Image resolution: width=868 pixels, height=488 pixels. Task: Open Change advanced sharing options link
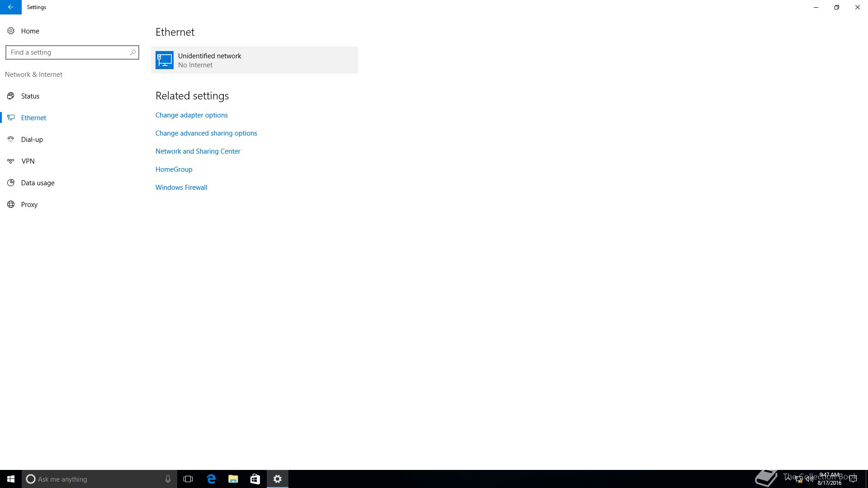206,133
